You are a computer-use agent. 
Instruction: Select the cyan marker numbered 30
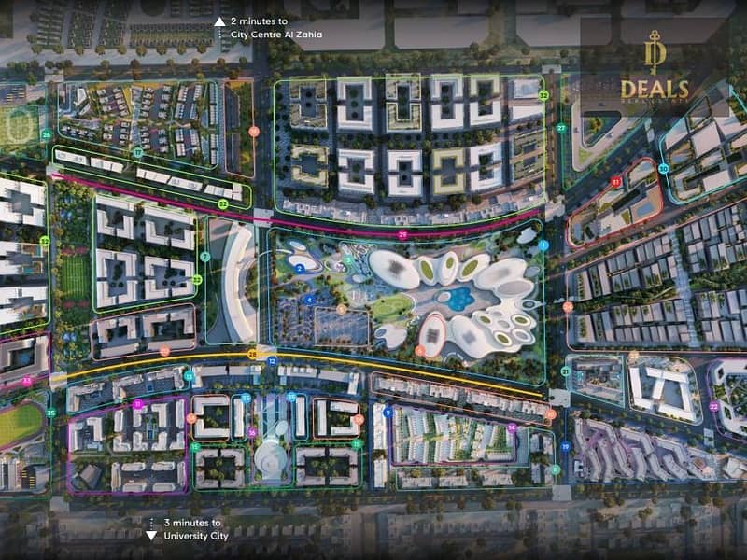click(663, 169)
